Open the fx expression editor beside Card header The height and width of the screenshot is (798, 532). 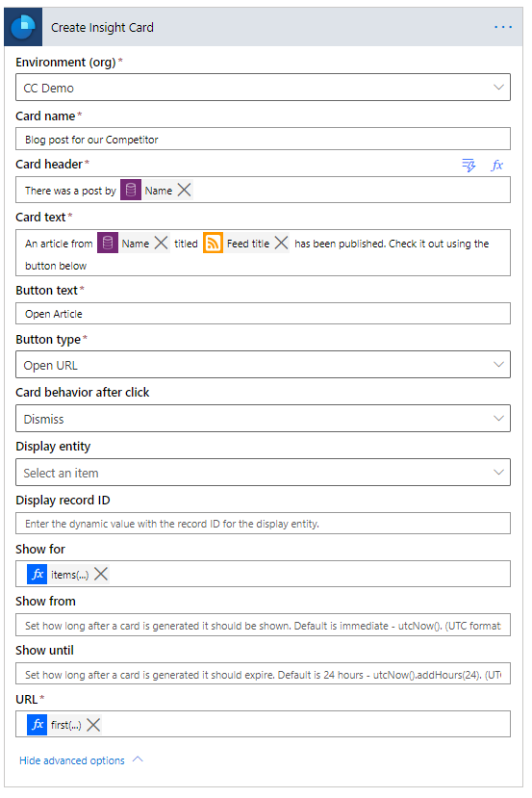click(497, 165)
